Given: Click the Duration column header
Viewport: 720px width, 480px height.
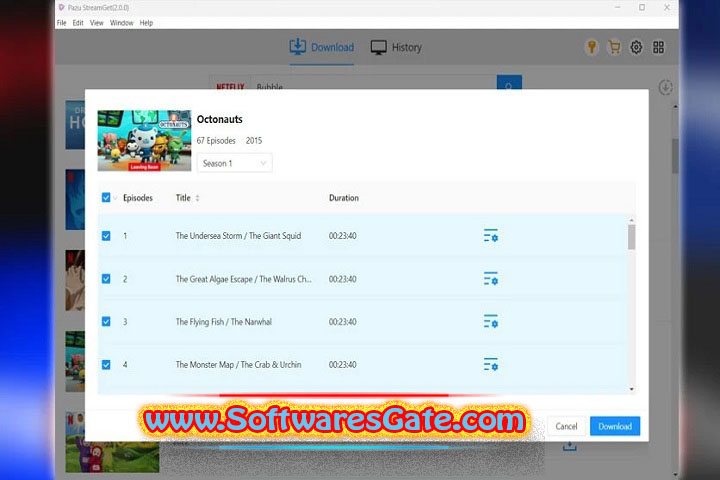Looking at the screenshot, I should pos(344,198).
